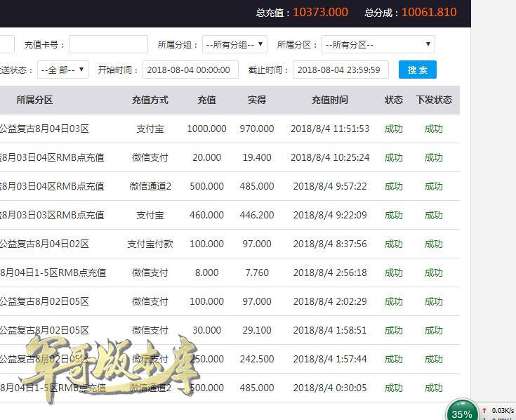This screenshot has width=516, height=420.
Task: Click the 微信通道2 cell at 9:57:22 row
Action: (150, 186)
